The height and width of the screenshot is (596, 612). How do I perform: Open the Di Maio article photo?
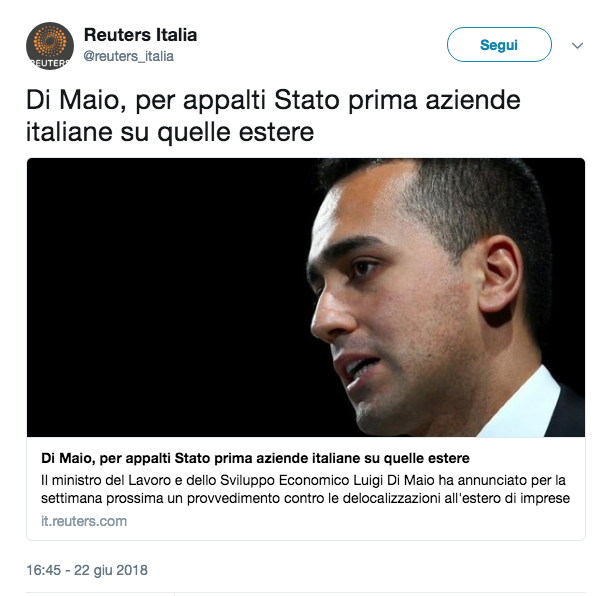pos(306,297)
